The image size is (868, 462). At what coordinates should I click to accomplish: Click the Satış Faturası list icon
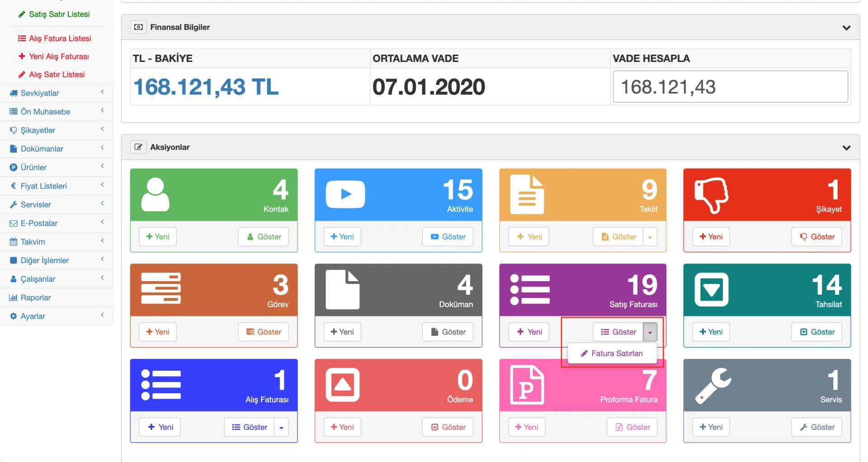[x=530, y=289]
